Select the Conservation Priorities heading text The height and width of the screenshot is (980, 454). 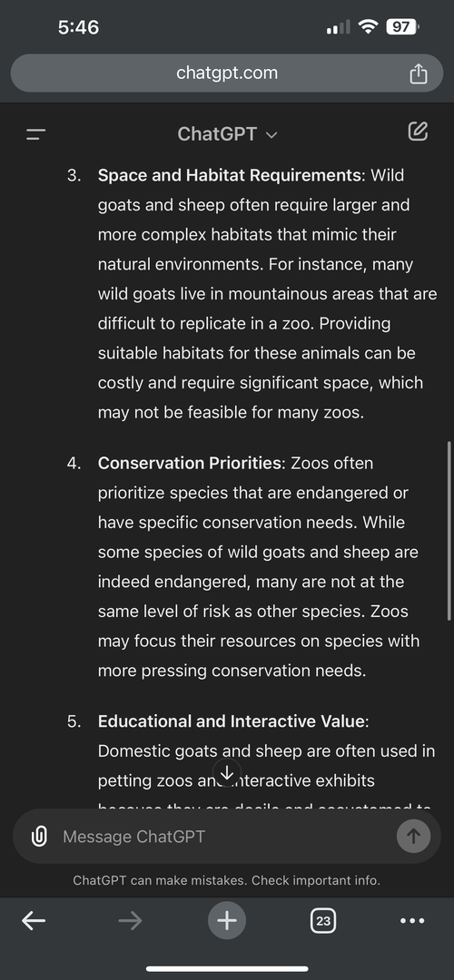point(189,463)
